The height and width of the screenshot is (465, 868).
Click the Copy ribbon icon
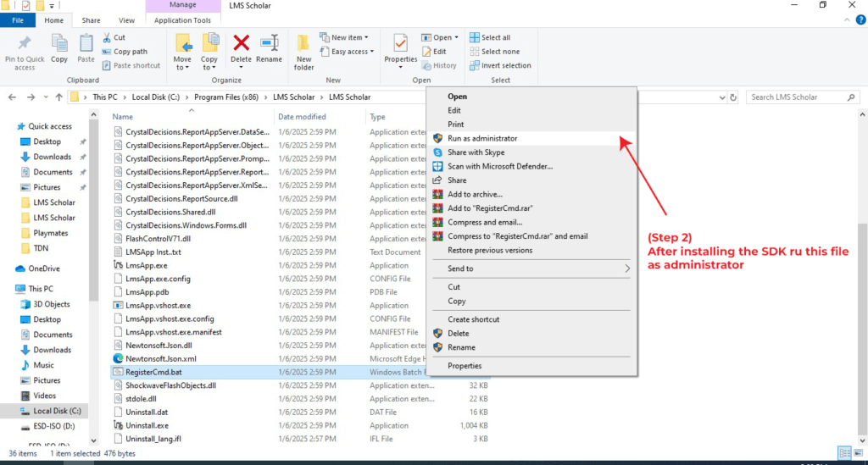point(59,44)
